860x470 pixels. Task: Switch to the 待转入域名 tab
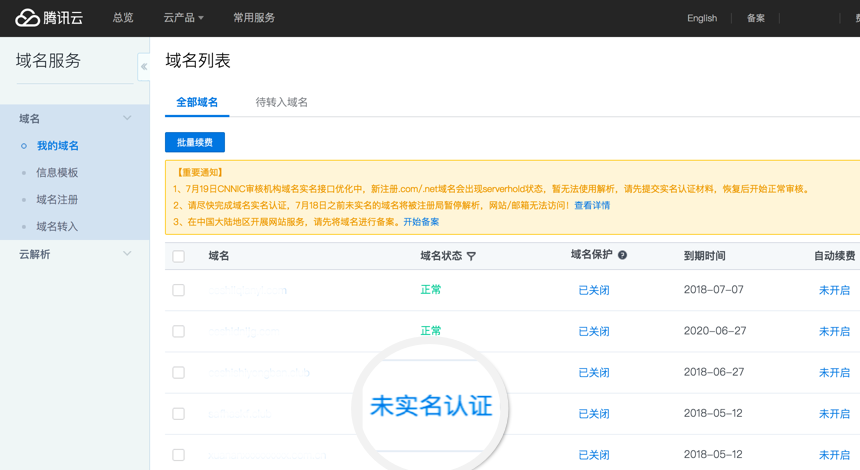coord(282,102)
